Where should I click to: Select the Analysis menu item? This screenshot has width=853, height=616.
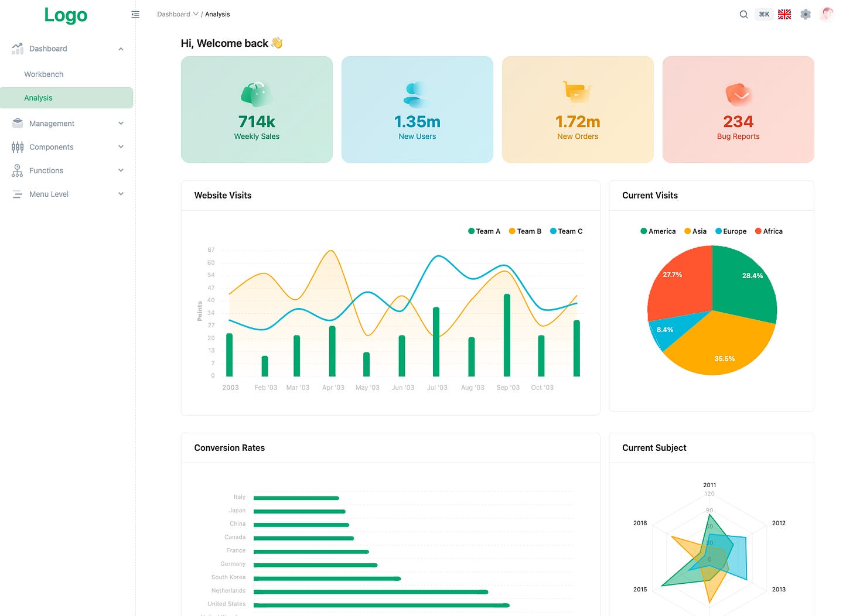pyautogui.click(x=67, y=98)
